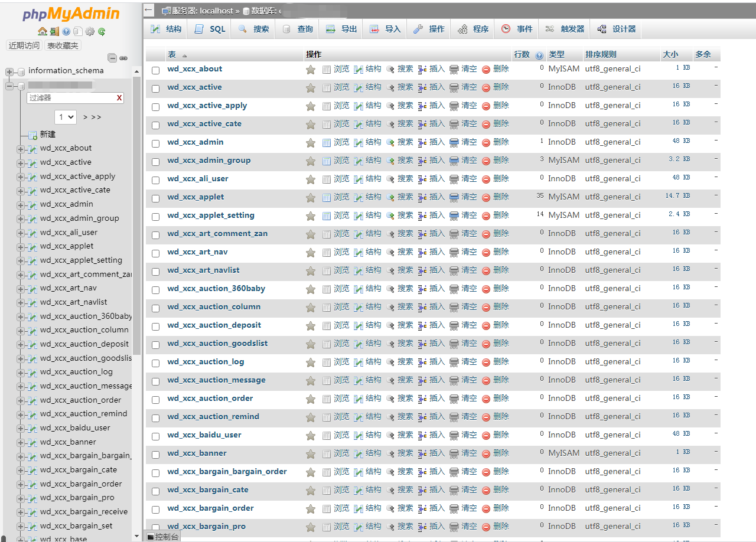Expand wd_xcx_auction_log in sidebar
The width and height of the screenshot is (756, 542).
pos(21,373)
